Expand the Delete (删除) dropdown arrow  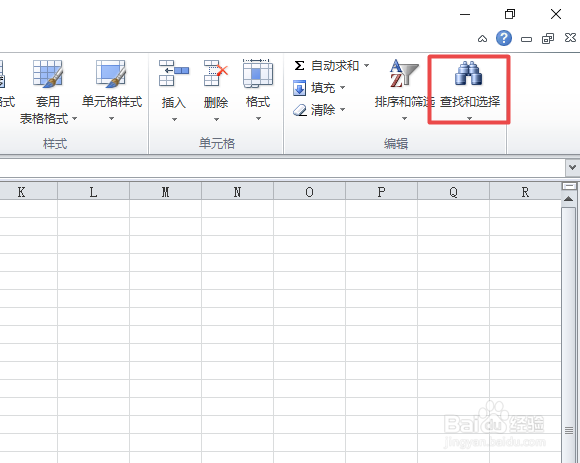216,119
